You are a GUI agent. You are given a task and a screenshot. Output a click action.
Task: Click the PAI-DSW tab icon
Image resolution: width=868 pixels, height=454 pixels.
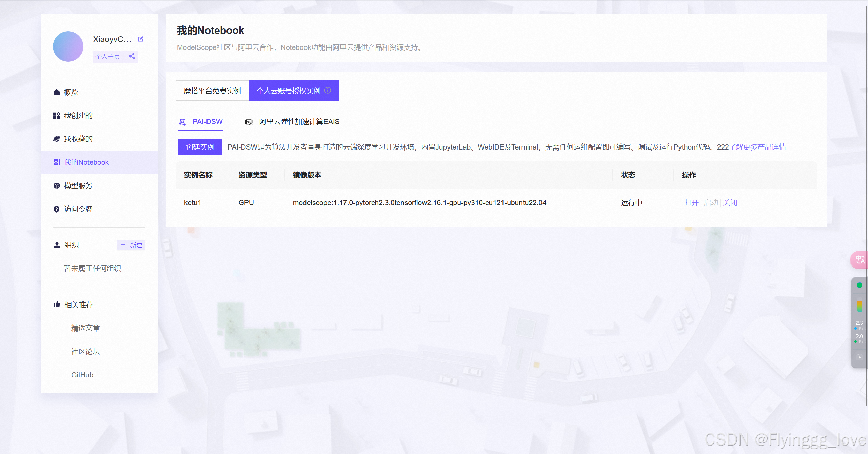point(182,122)
